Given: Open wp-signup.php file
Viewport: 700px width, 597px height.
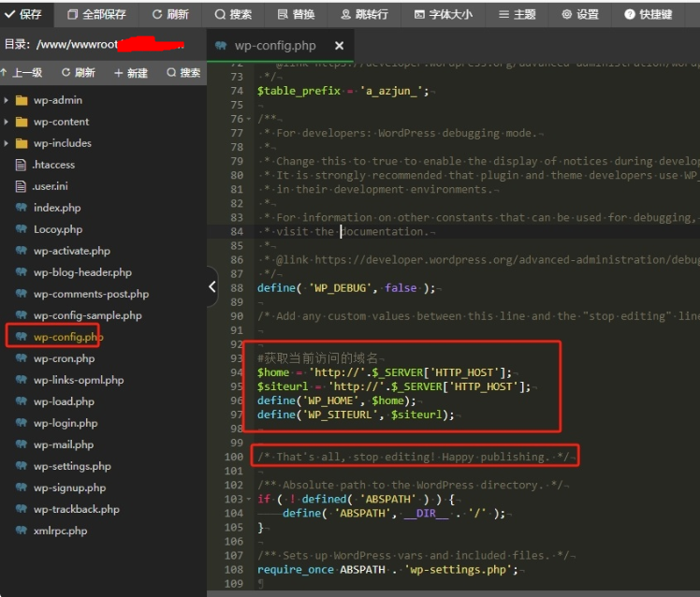Looking at the screenshot, I should (x=69, y=488).
